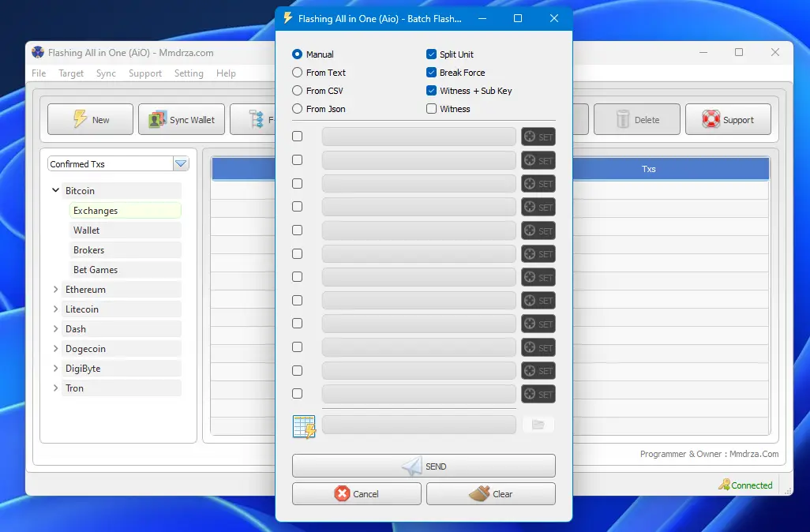
Task: Select Exchanges under Bitcoin
Action: click(x=125, y=210)
